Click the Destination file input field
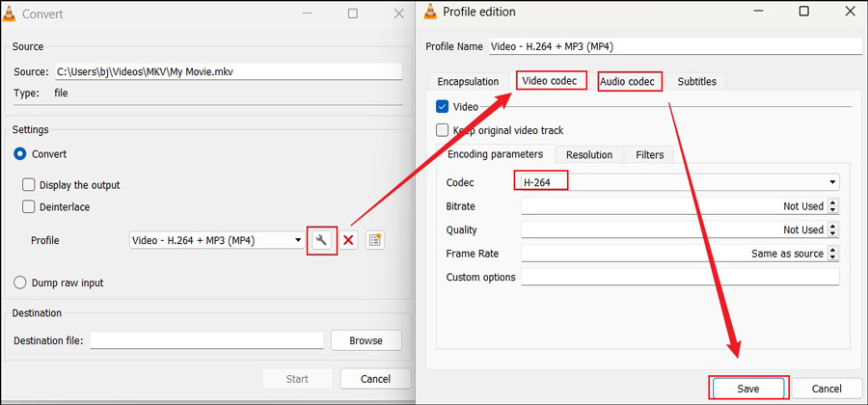The image size is (868, 405). pos(206,340)
